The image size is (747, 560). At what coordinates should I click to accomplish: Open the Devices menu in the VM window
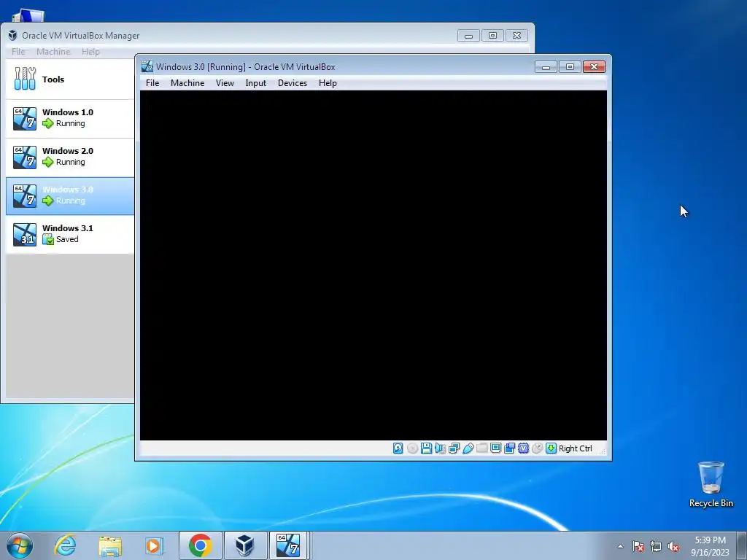click(x=293, y=83)
